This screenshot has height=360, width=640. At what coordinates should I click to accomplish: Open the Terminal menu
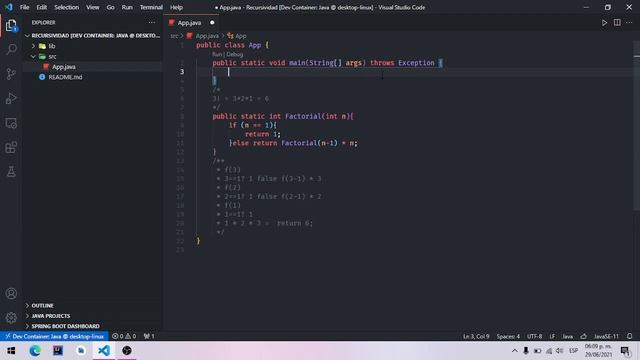(151, 7)
